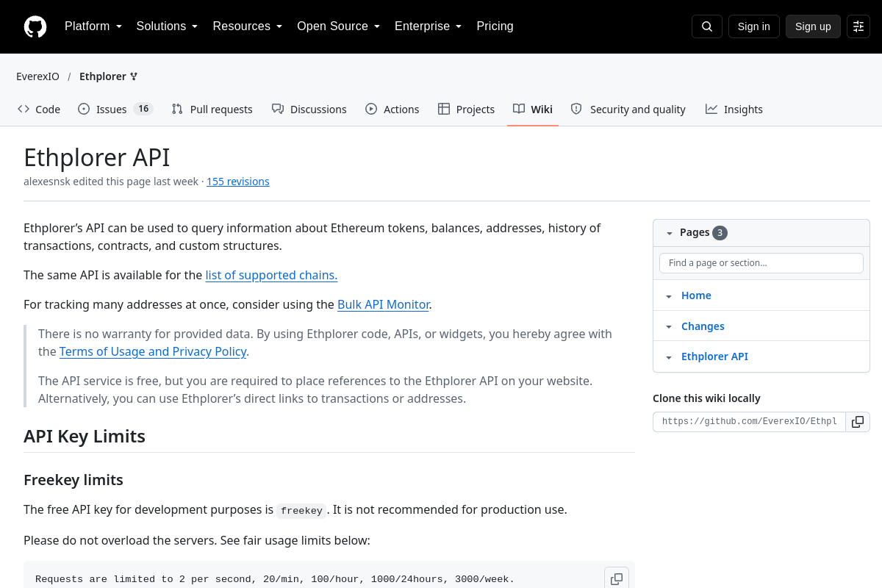
Task: Expand the Open Source menu
Action: click(338, 26)
